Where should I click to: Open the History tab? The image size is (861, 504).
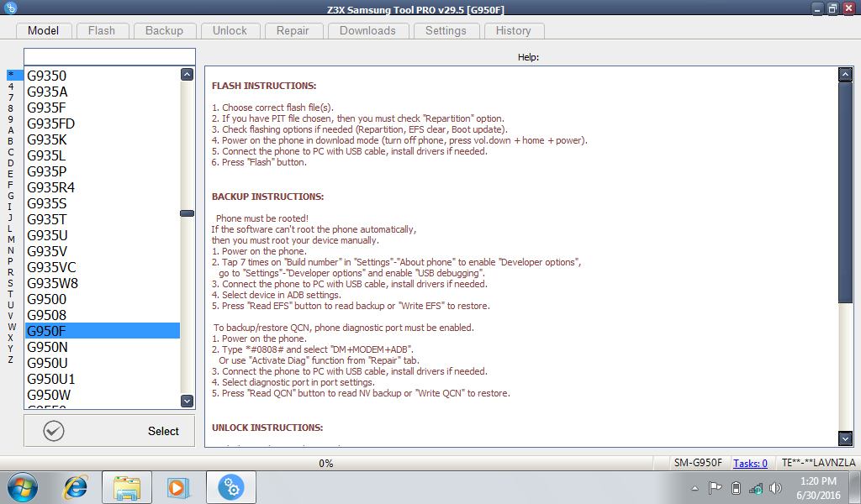514,31
